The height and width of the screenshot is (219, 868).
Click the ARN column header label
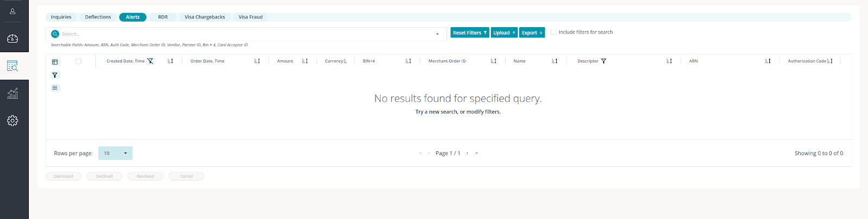point(693,61)
